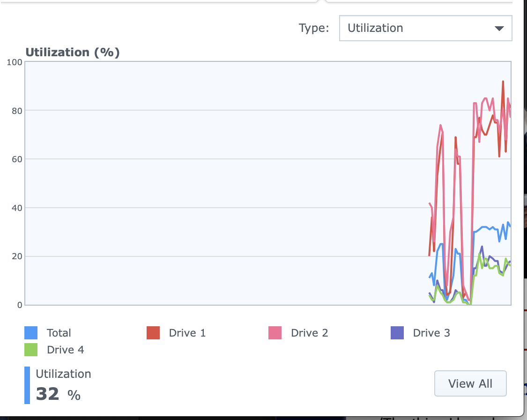Click the Total legend label
This screenshot has height=420, width=527.
(59, 333)
